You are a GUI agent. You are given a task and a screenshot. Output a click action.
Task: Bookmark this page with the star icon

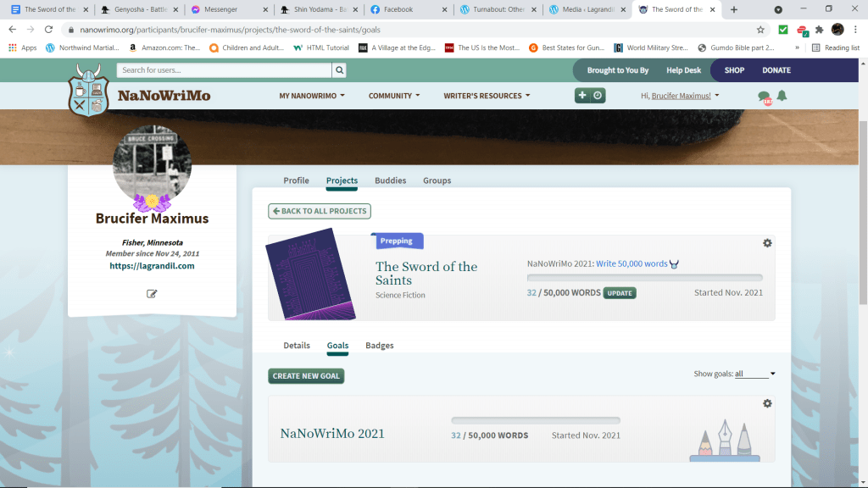click(760, 29)
